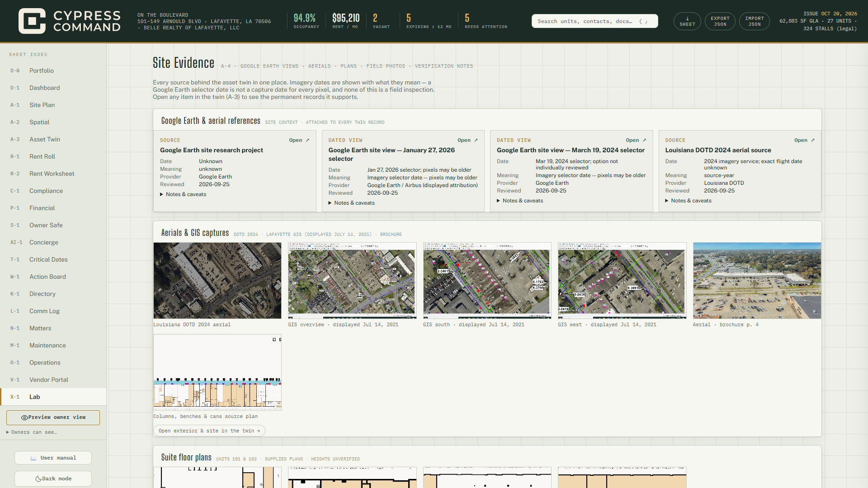The image size is (868, 488).
Task: Open the March 19, 2024 selector view
Action: coord(636,140)
